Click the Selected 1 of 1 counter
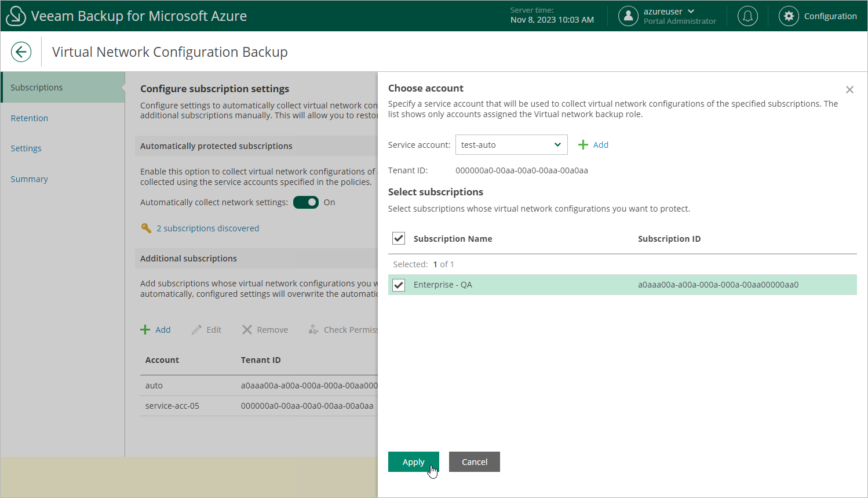 (424, 264)
